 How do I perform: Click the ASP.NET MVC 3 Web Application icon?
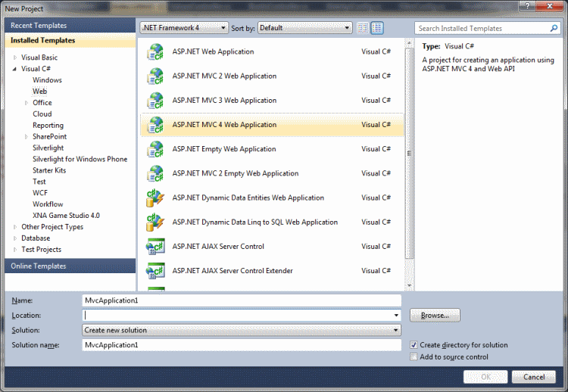tap(155, 100)
